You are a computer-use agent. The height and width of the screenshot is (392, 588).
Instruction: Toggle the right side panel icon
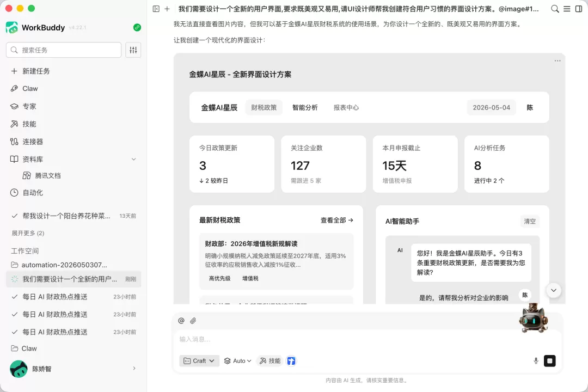[579, 9]
